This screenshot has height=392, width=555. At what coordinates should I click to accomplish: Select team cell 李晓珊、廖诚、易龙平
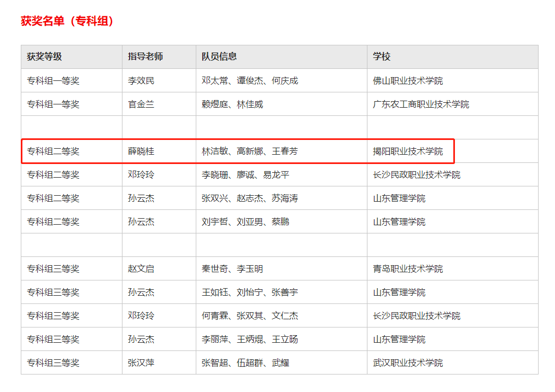coord(246,175)
